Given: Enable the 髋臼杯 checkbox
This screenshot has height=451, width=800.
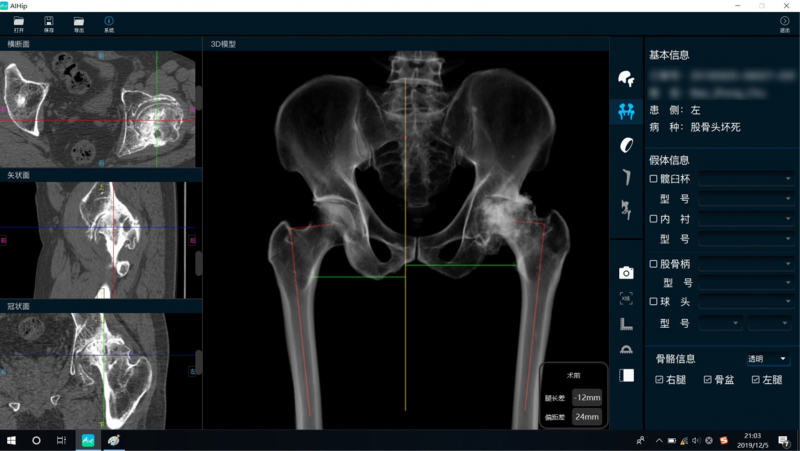Looking at the screenshot, I should 654,179.
